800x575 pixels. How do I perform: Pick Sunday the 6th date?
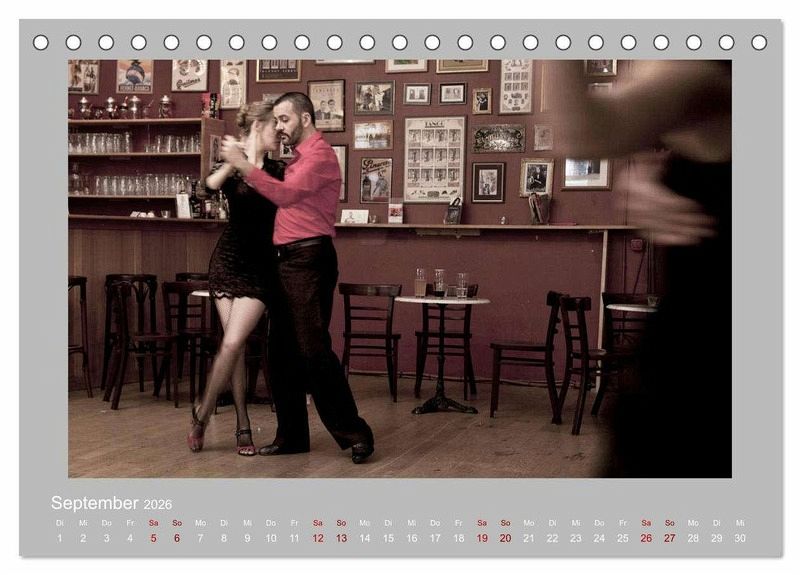click(177, 538)
